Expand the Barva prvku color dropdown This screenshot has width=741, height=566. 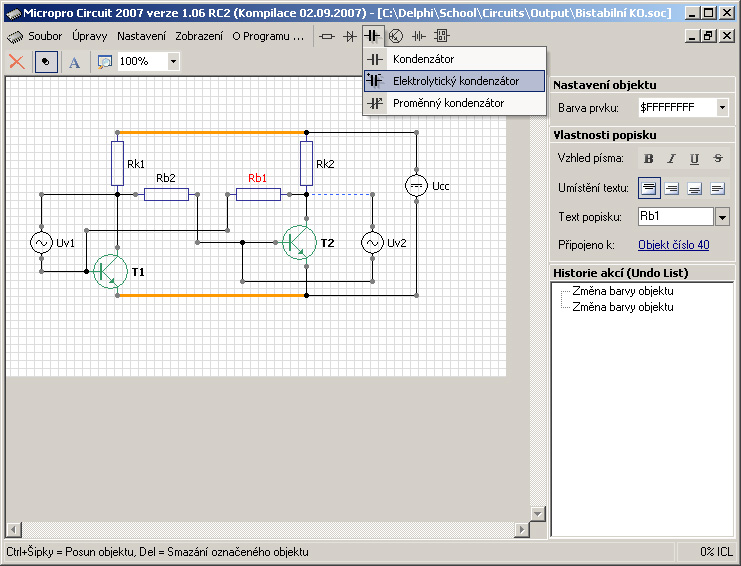[722, 107]
